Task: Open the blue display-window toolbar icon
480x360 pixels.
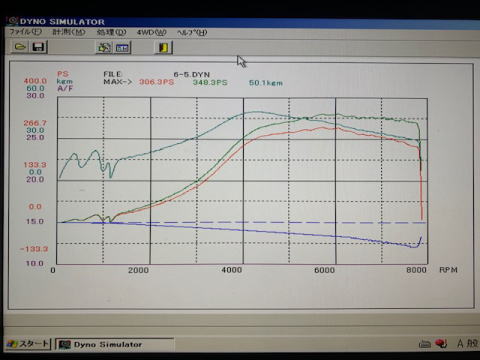Action: 122,48
